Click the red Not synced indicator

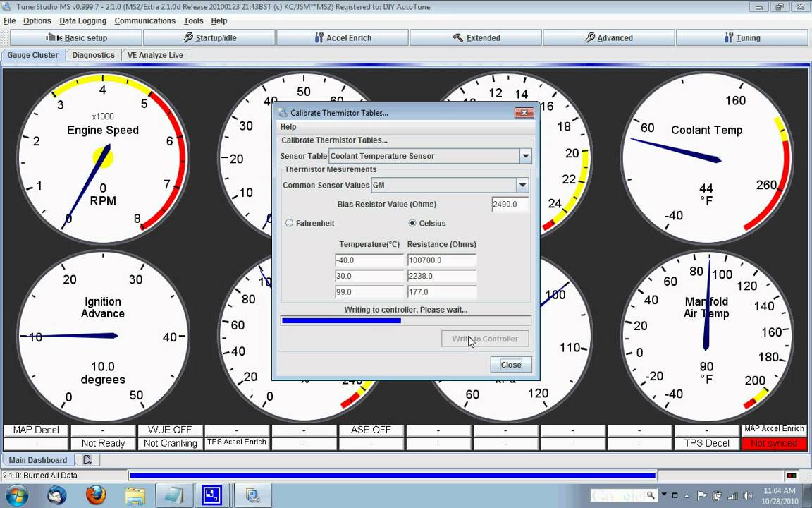tap(774, 444)
